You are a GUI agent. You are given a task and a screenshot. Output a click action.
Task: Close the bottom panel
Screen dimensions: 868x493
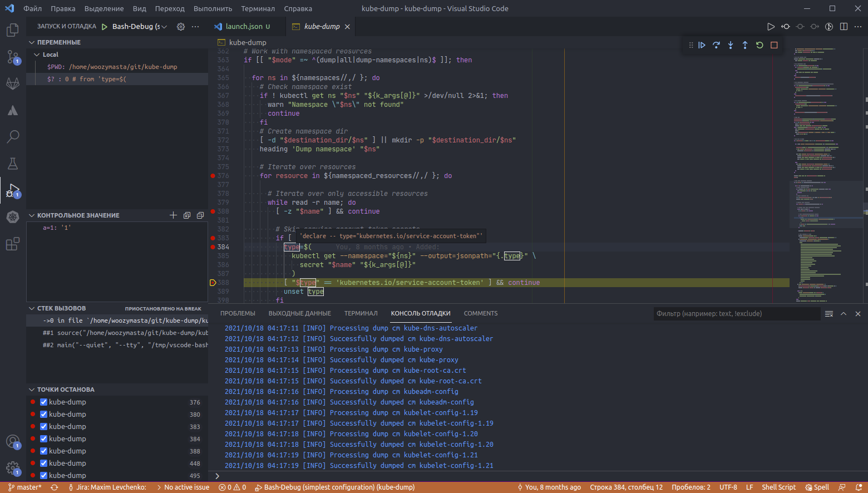click(858, 314)
